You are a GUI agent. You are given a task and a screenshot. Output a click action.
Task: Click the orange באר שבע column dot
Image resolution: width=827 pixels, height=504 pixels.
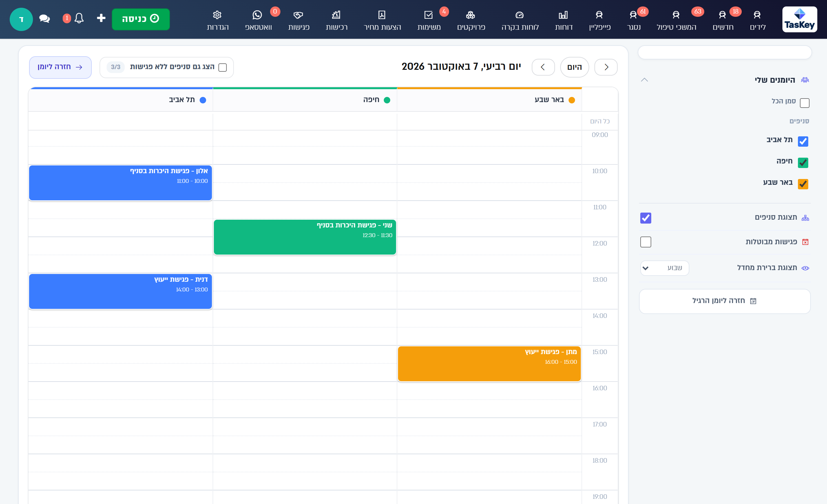click(x=572, y=100)
